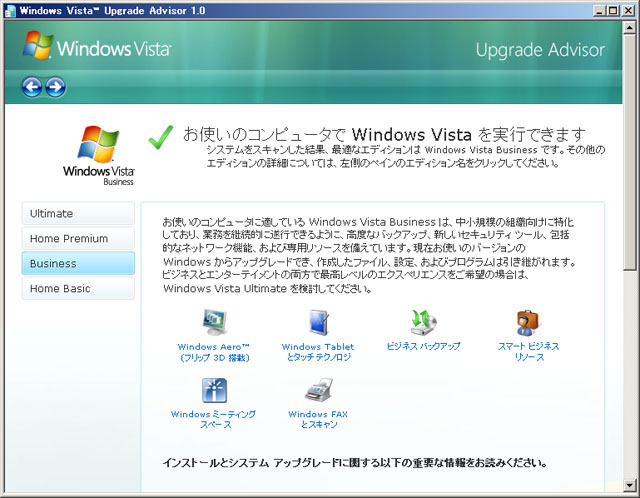640x498 pixels.
Task: Minimize the Upgrade Advisor window
Action: [x=599, y=11]
